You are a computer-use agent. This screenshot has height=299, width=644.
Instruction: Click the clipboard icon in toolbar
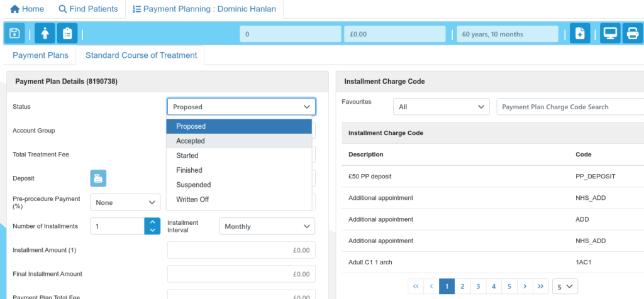pyautogui.click(x=67, y=33)
